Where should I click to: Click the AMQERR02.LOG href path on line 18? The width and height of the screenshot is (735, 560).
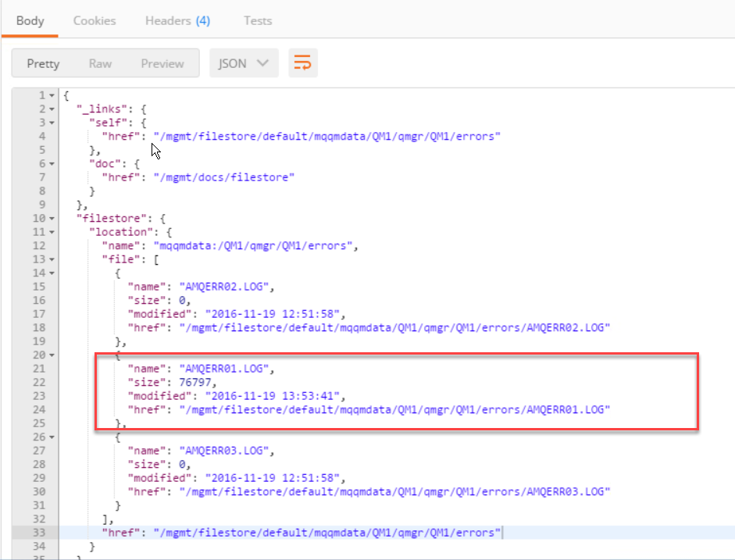pos(394,327)
